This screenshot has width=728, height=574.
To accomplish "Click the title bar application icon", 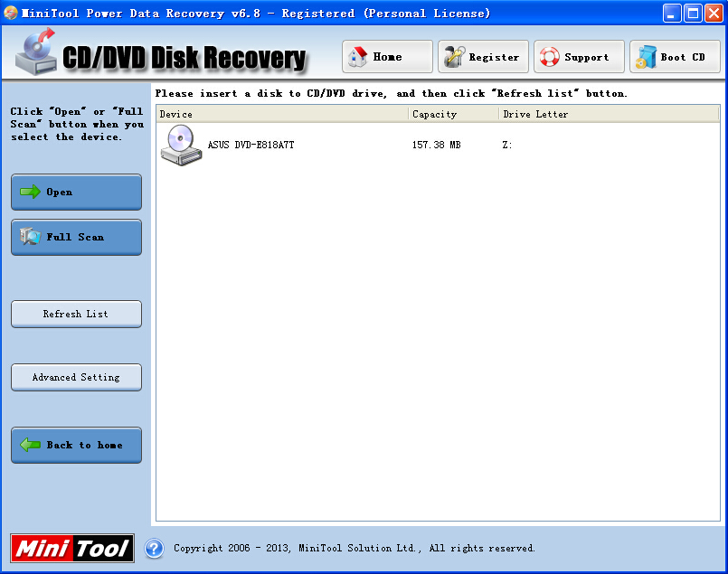I will click(x=11, y=13).
